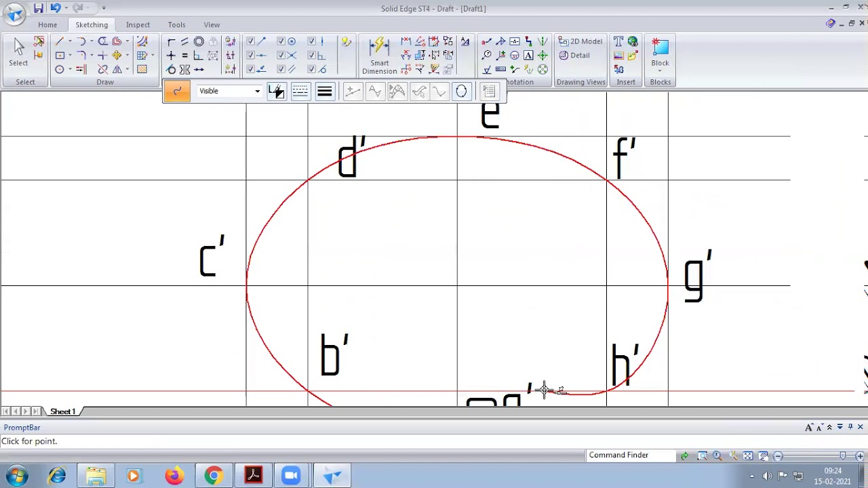Viewport: 868px width, 488px height.
Task: Click the Detail button
Action: (x=574, y=56)
